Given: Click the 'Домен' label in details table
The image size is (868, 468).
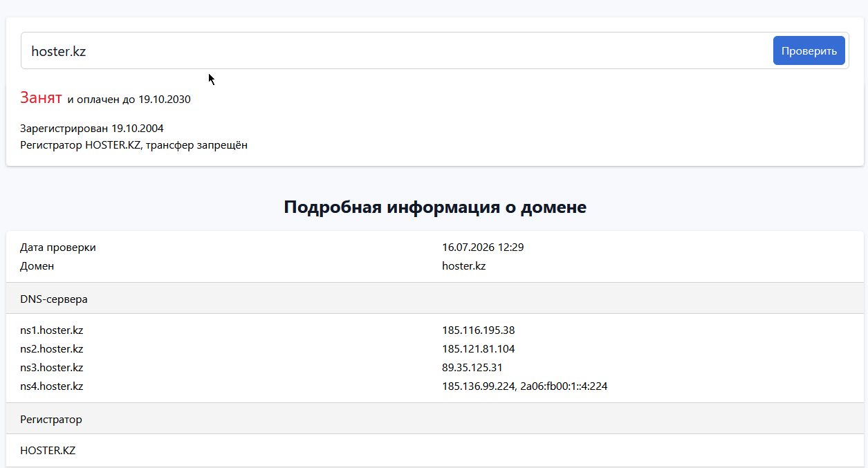Looking at the screenshot, I should (x=37, y=265).
